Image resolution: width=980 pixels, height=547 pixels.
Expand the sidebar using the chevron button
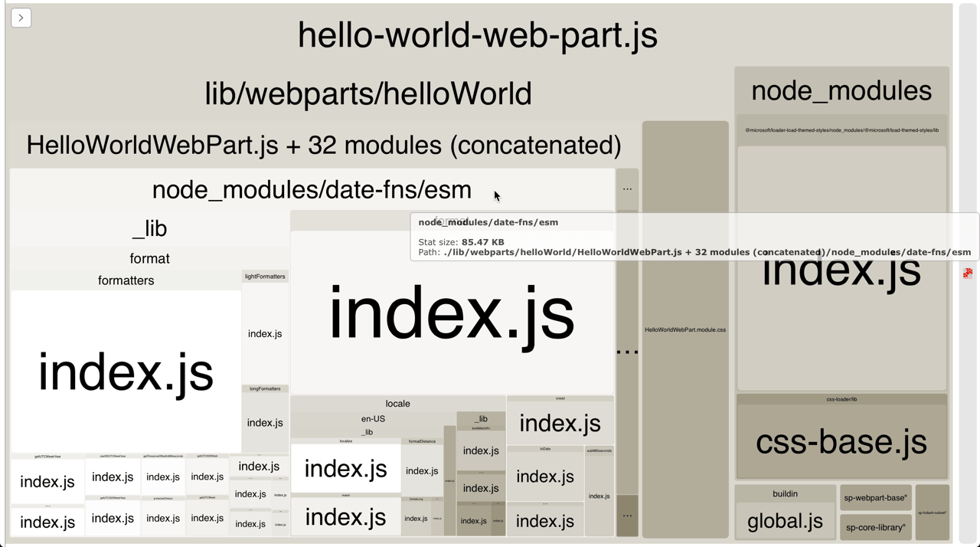[x=20, y=17]
